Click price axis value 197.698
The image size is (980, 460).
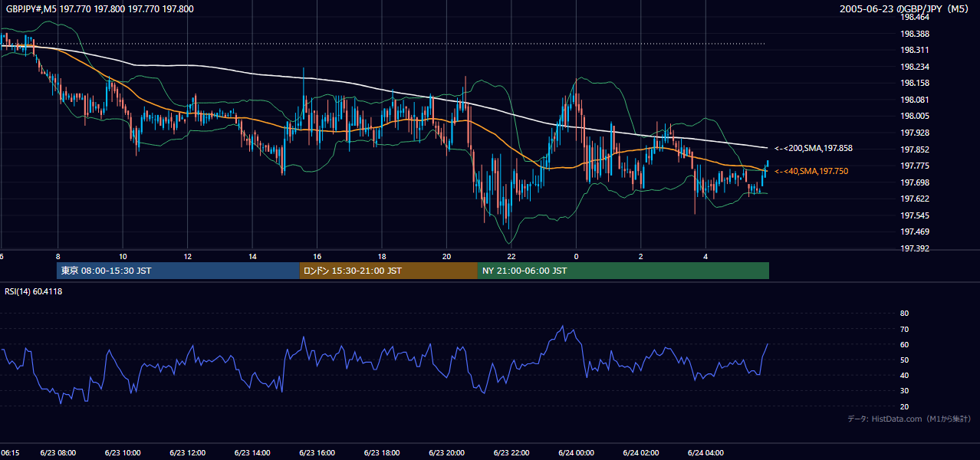coord(916,182)
